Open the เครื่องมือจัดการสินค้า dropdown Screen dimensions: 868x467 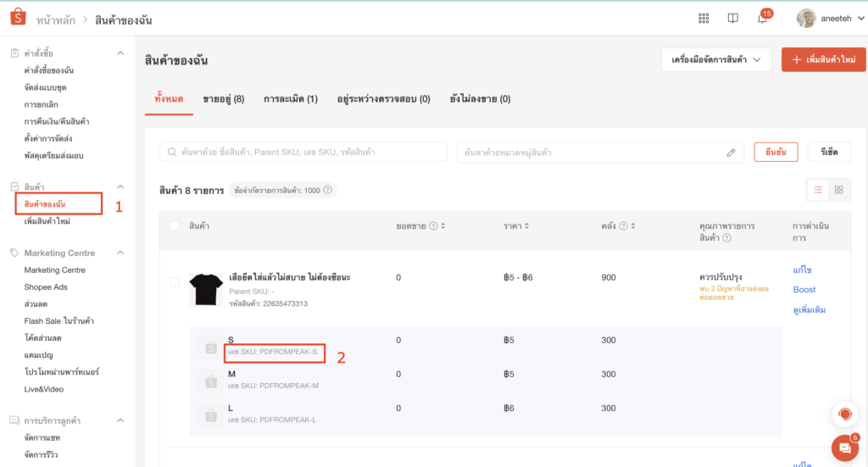coord(716,60)
